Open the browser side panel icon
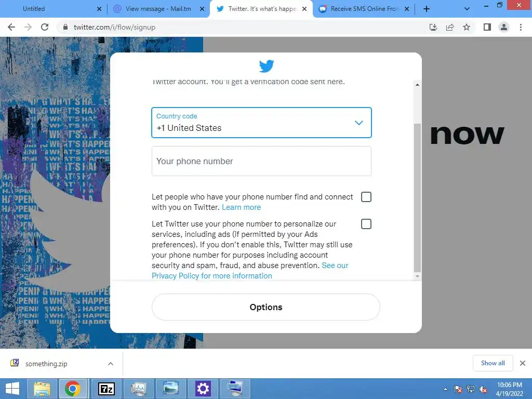 point(487,27)
